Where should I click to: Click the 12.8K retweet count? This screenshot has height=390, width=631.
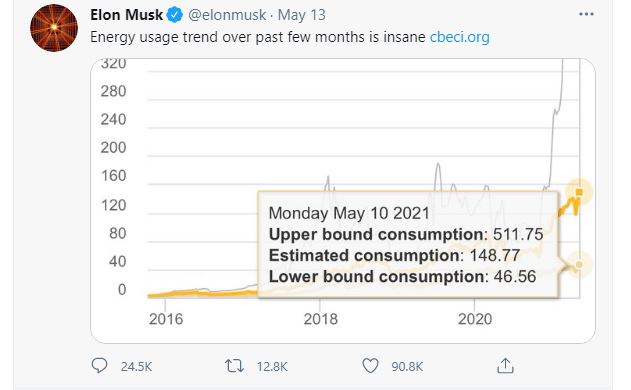[x=272, y=367]
